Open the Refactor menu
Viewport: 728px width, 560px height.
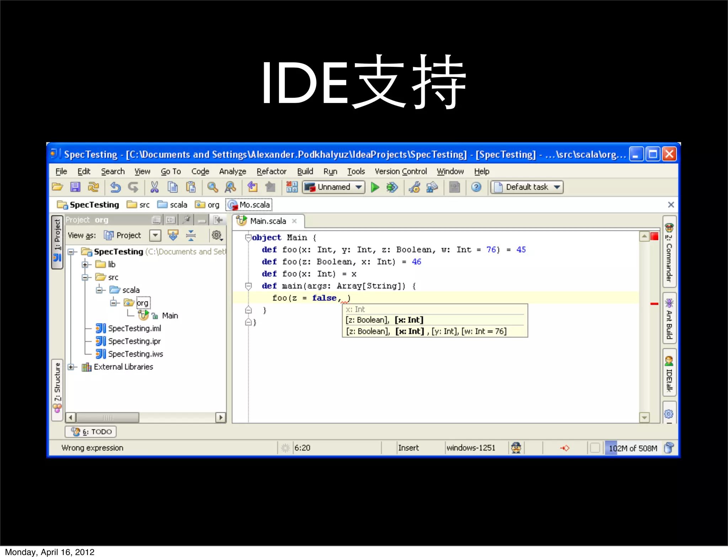(272, 171)
